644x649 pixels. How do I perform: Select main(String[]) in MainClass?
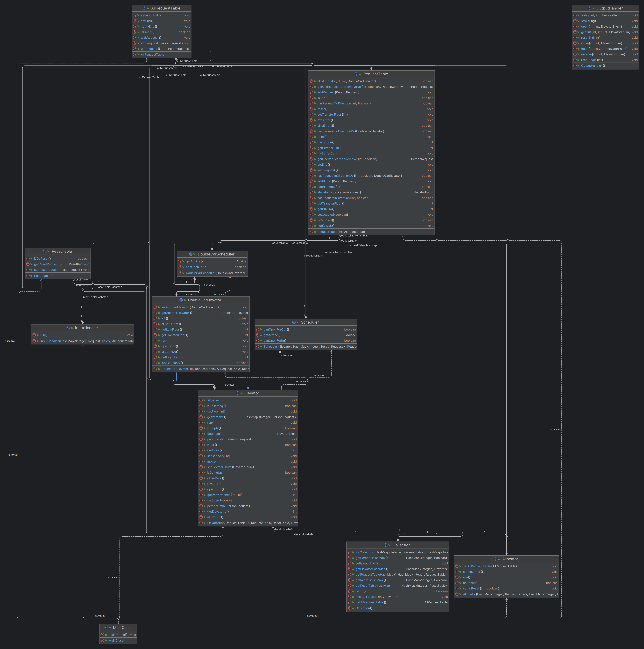point(118,635)
